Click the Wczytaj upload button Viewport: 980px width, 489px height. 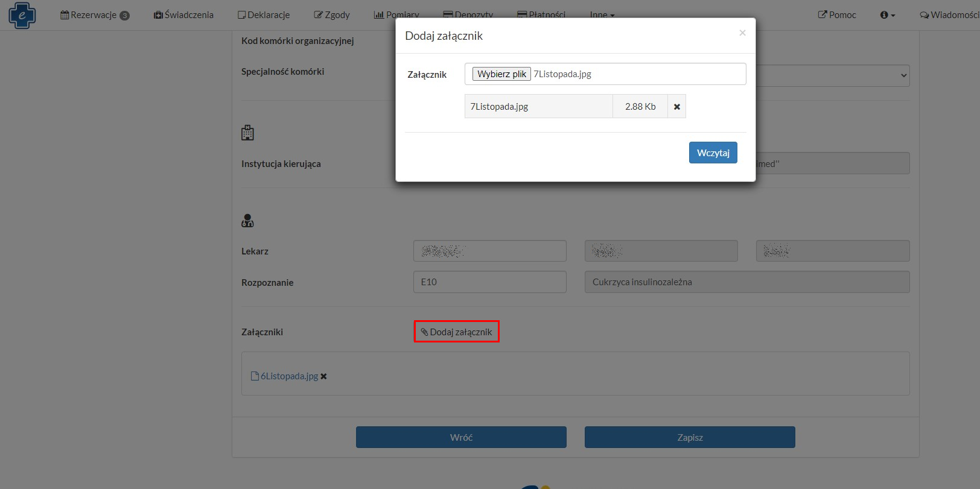[x=713, y=153]
